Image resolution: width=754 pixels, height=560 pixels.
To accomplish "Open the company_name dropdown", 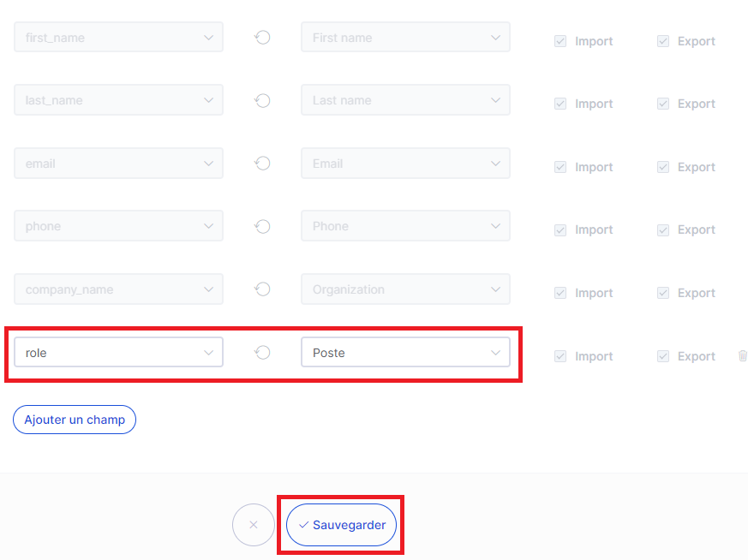I will coord(119,289).
